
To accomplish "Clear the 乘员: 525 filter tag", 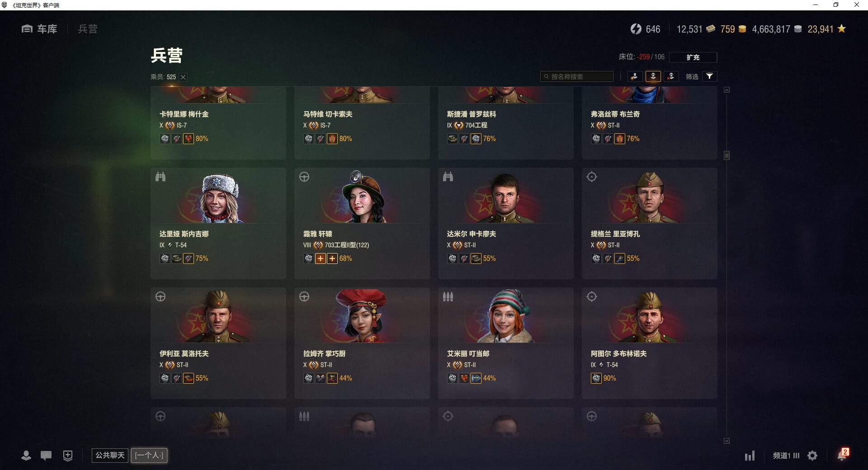I will point(183,77).
